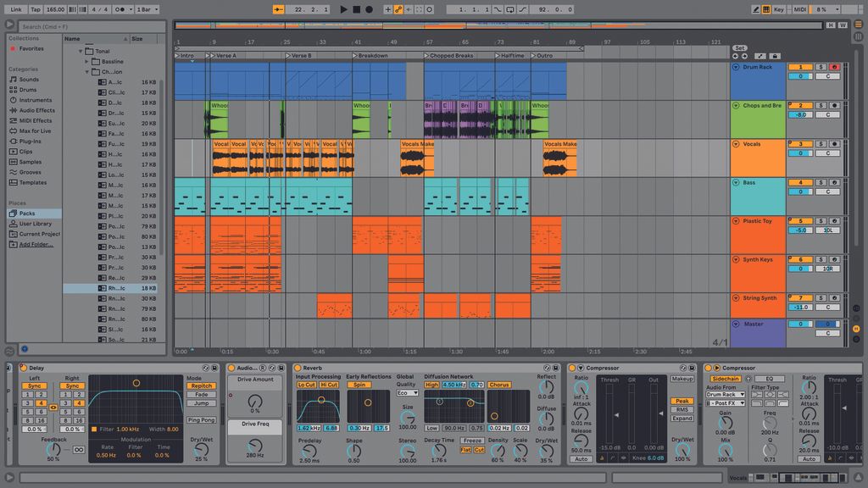Switch to User Library in Places
This screenshot has width=868, height=488.
tap(36, 224)
